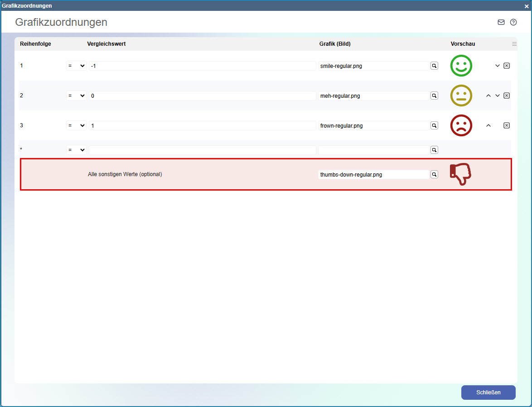
Task: Click yellow meh face preview image
Action: [461, 96]
